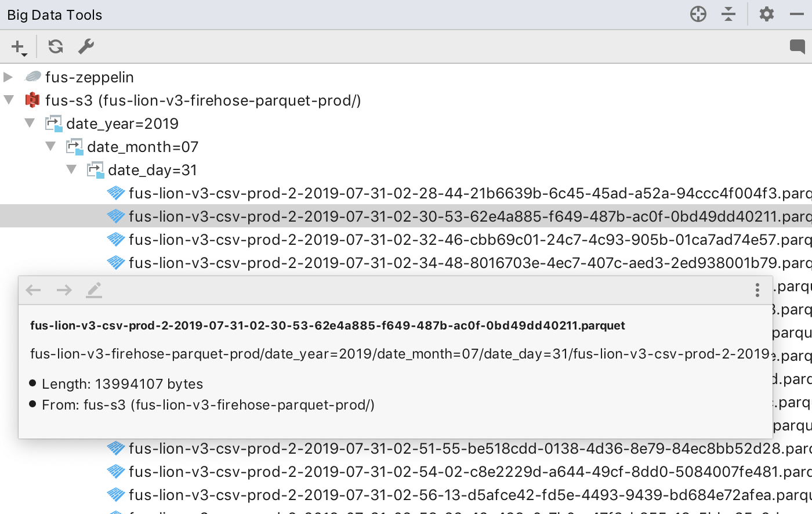
Task: Click the forward arrow in popup
Action: (64, 290)
